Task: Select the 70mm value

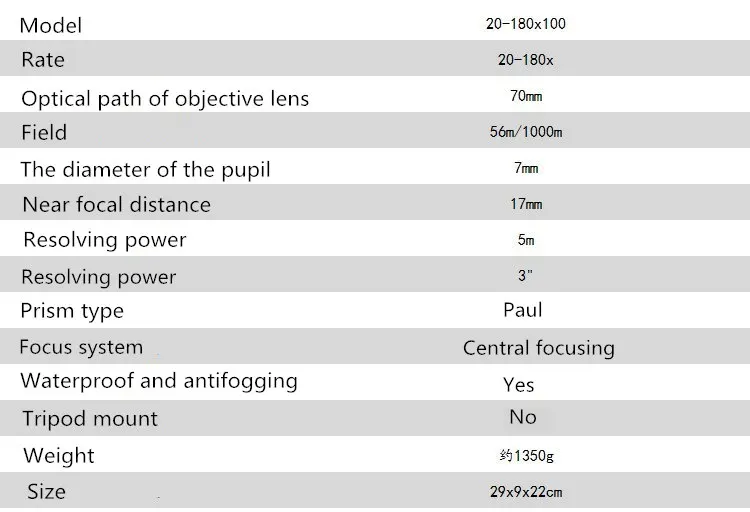Action: point(526,96)
